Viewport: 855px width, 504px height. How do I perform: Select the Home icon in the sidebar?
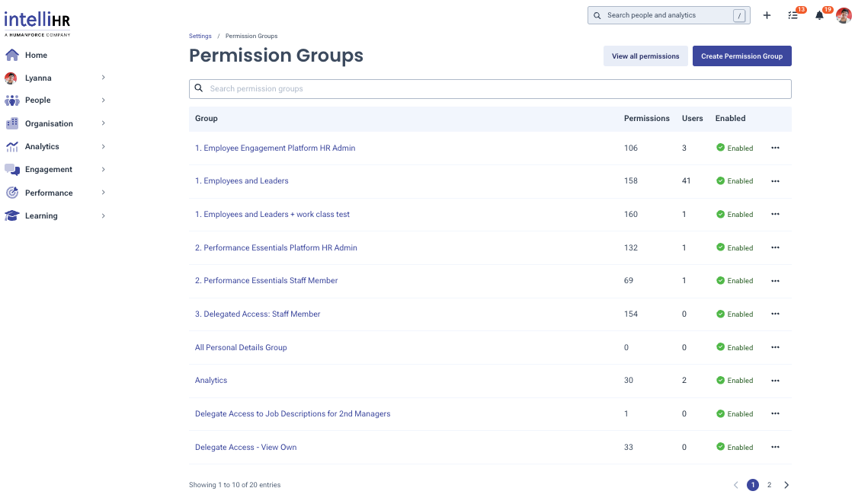coord(11,55)
